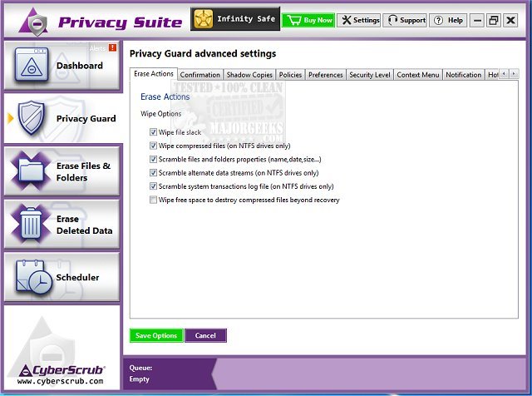Click the Support headset icon
532x396 pixels.
tap(392, 20)
